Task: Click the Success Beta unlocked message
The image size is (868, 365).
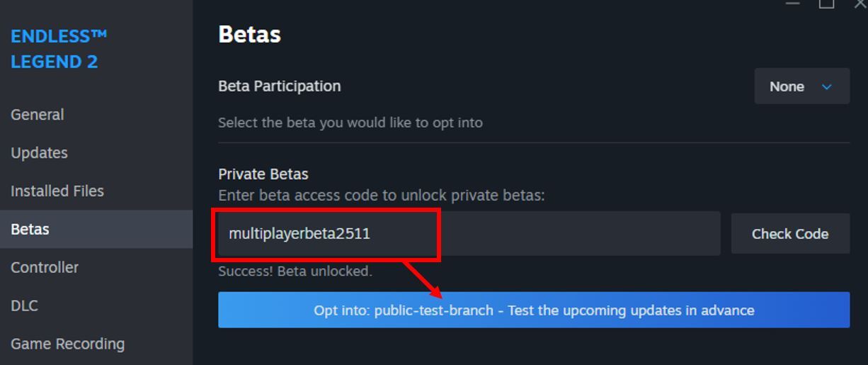Action: 295,271
